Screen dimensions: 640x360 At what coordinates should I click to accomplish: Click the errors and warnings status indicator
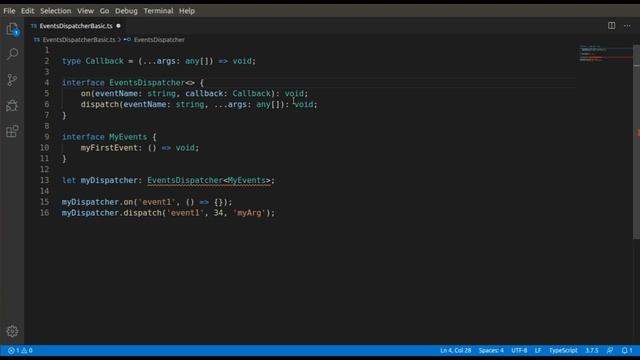[20, 351]
